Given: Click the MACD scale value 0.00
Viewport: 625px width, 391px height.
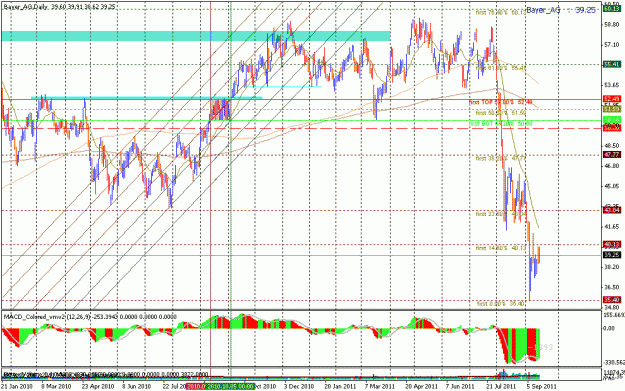Looking at the screenshot, I should pos(609,328).
